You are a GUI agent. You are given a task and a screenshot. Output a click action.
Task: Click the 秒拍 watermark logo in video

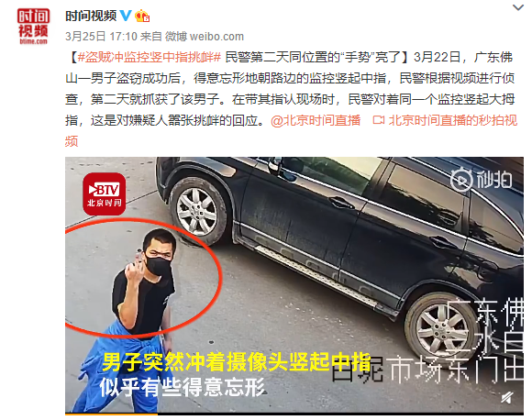tap(482, 180)
